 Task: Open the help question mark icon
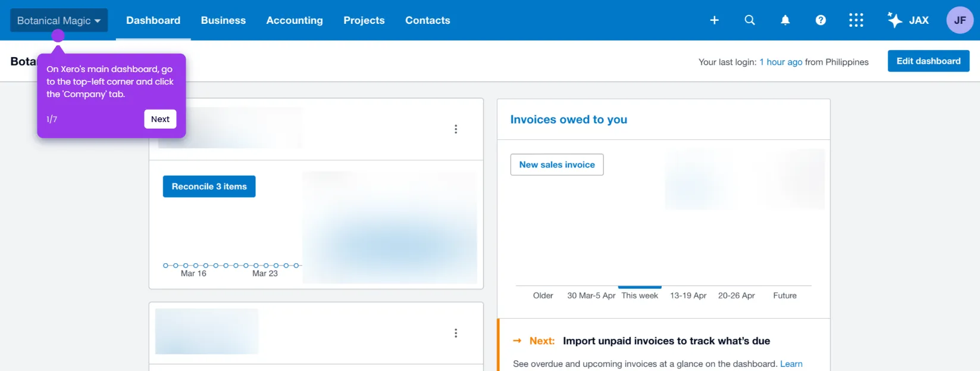pyautogui.click(x=821, y=20)
